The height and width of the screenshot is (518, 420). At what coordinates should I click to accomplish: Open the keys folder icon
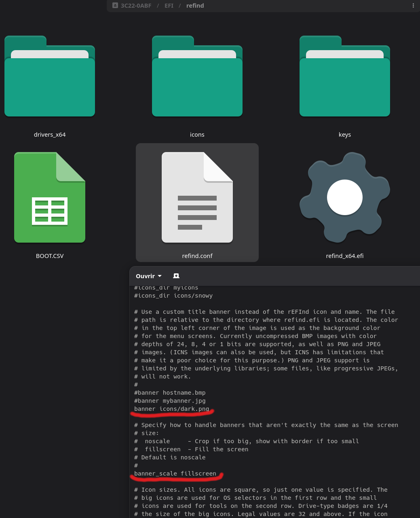(345, 76)
